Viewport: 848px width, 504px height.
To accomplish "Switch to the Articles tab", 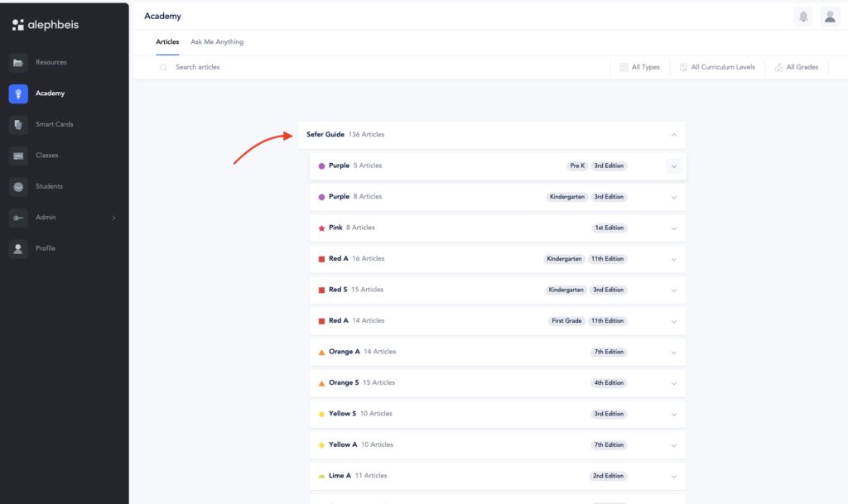I will (167, 42).
